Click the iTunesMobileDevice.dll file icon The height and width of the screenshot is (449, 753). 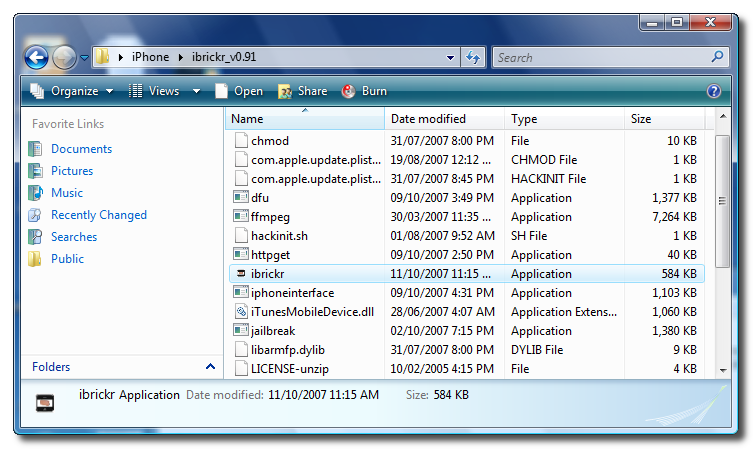pyautogui.click(x=240, y=312)
